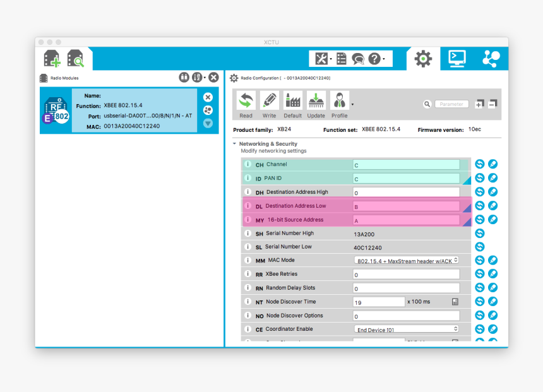Switch to Configuration working mode gear
The image size is (543, 392).
pos(423,59)
